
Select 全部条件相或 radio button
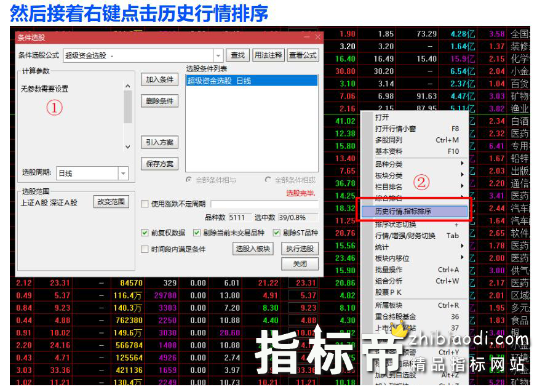(x=268, y=180)
